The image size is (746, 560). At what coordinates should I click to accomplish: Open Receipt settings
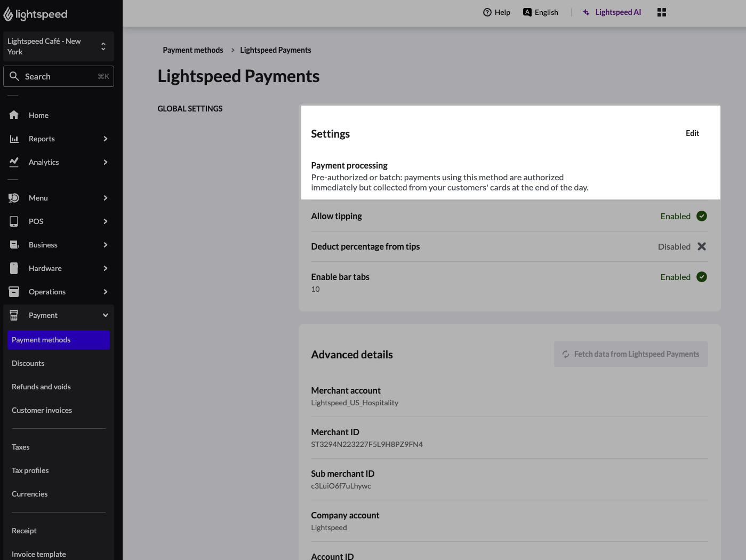coord(25,531)
